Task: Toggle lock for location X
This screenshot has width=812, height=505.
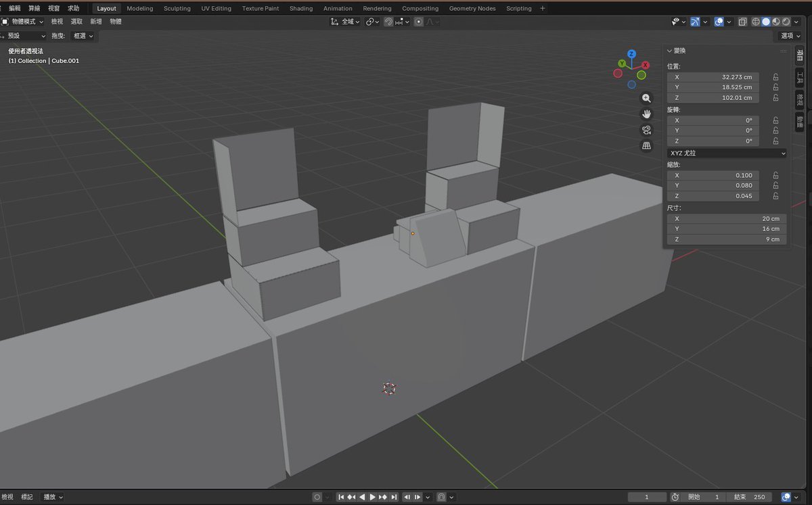Action: pyautogui.click(x=775, y=77)
